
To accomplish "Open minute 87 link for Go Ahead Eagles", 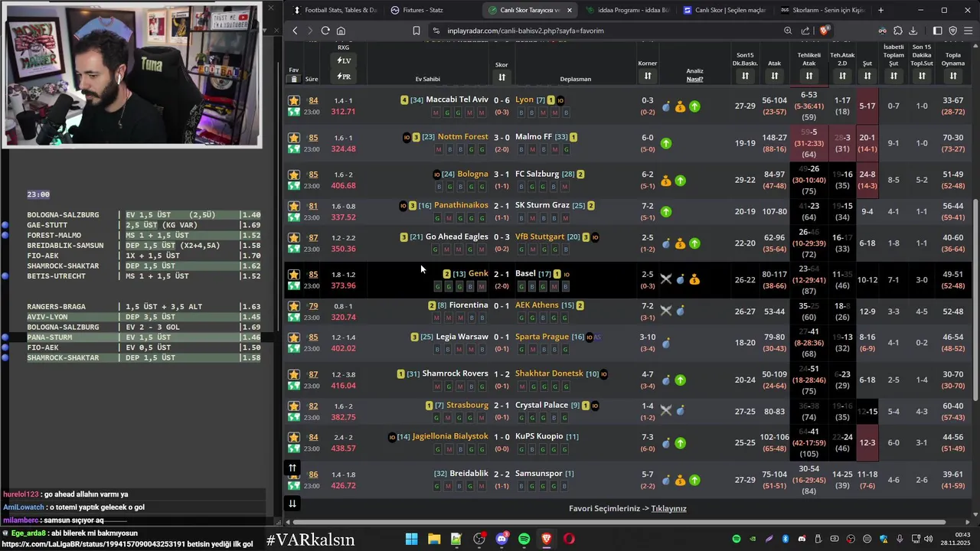I will [313, 237].
